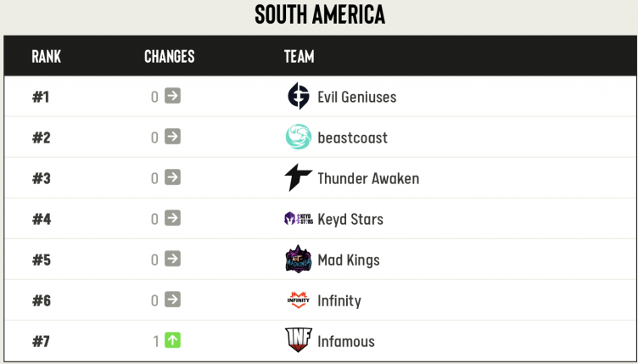This screenshot has width=638, height=364.
Task: Click the CHANGES column header
Action: tap(170, 57)
